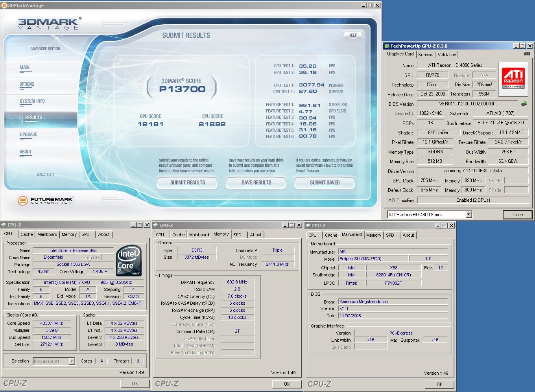The image size is (535, 392).
Task: Click the CPU score value 21892
Action: click(212, 124)
